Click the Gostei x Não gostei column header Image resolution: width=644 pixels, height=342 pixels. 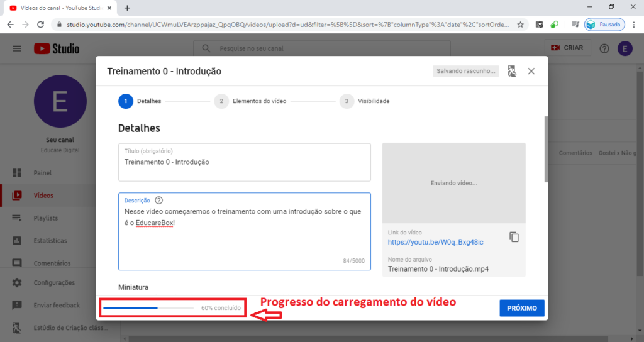click(x=618, y=153)
